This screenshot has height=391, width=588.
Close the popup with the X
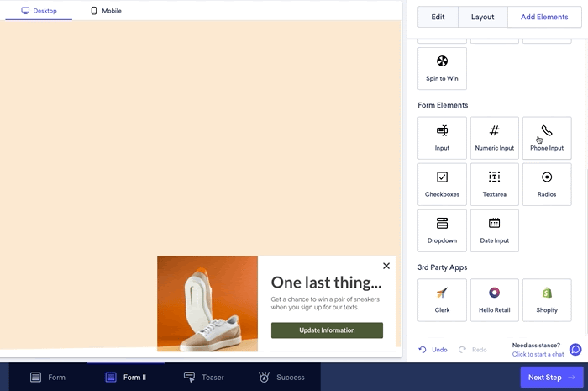386,266
